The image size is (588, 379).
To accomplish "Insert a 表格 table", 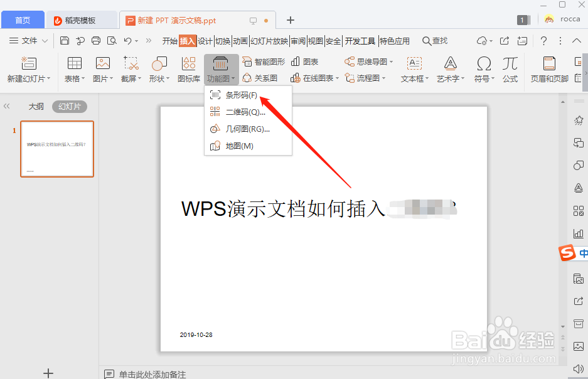I will [x=74, y=70].
